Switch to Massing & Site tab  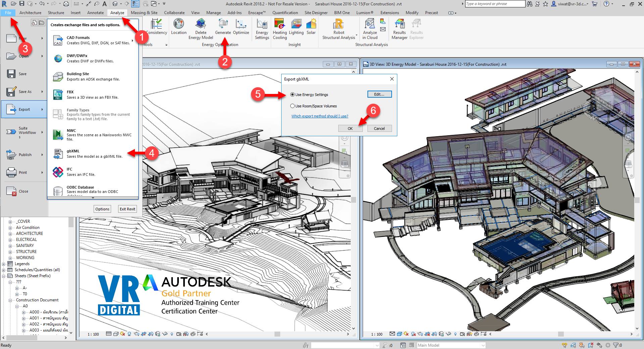144,12
